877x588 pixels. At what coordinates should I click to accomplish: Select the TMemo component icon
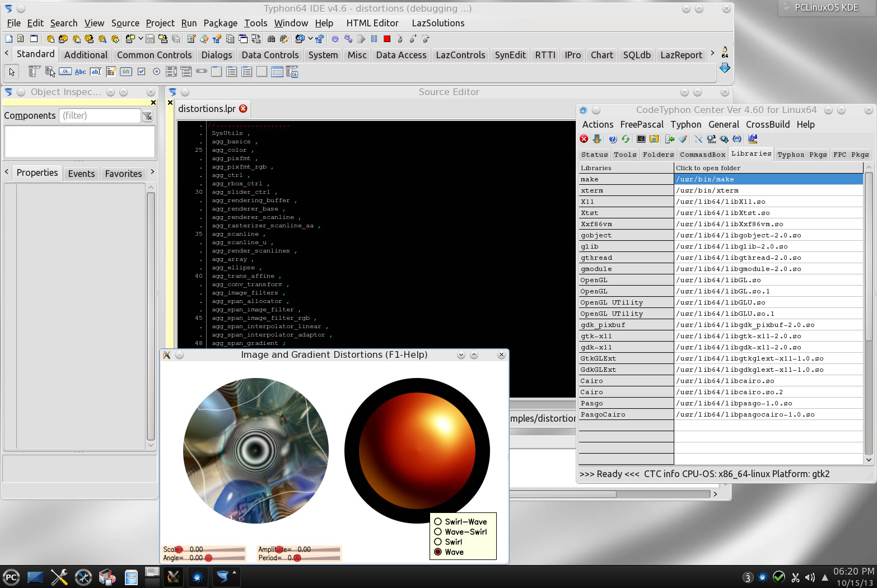pos(111,71)
